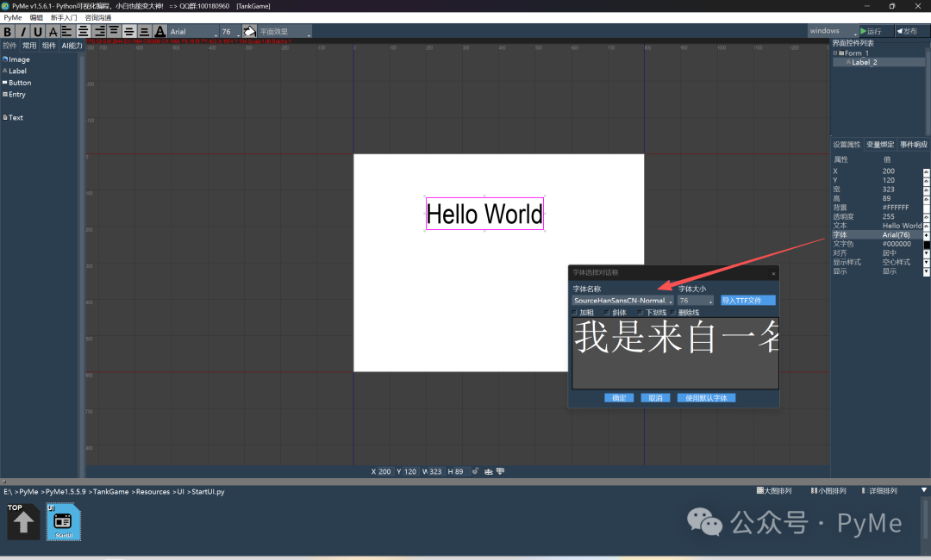Open the PyMe menu
The width and height of the screenshot is (931, 560).
12,18
